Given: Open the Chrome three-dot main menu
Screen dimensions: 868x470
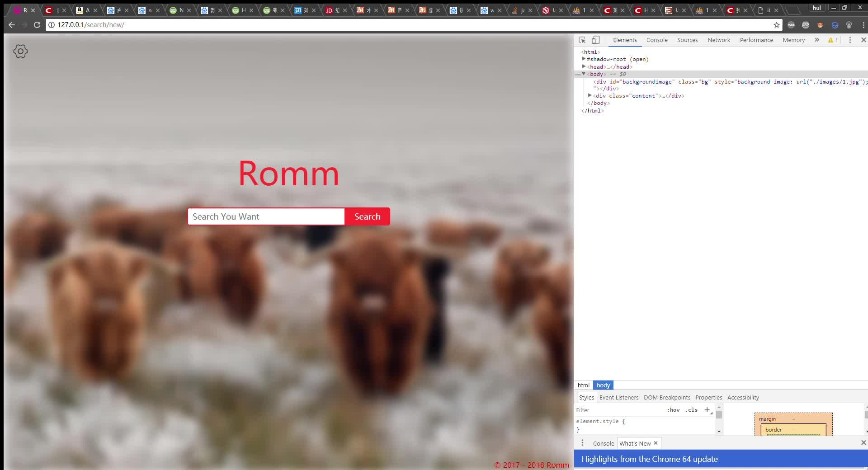Looking at the screenshot, I should click(x=863, y=25).
